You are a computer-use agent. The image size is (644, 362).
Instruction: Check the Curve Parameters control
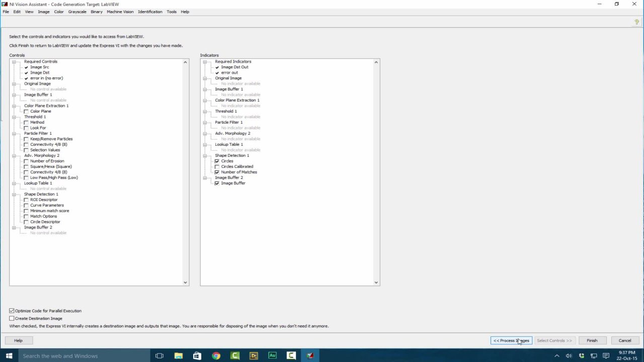(26, 205)
